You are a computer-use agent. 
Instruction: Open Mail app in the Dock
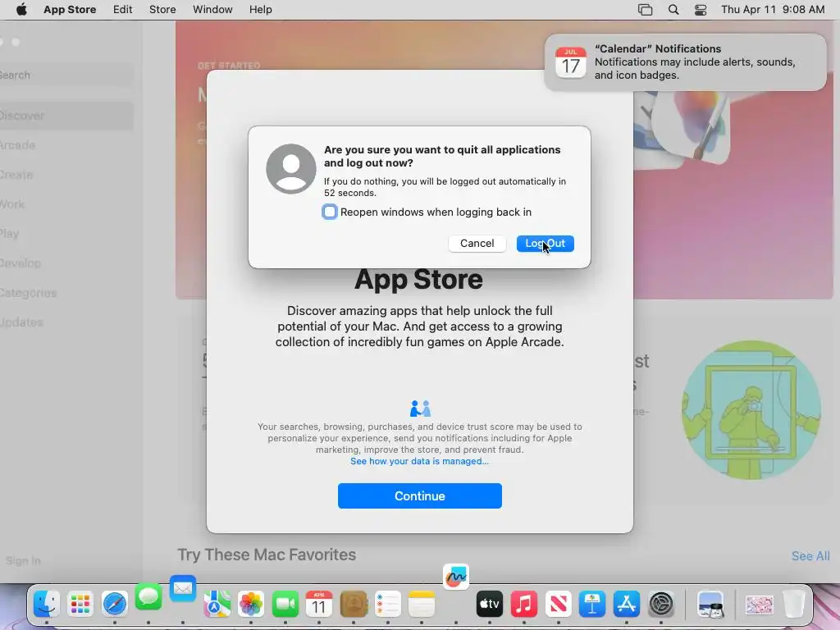click(183, 588)
